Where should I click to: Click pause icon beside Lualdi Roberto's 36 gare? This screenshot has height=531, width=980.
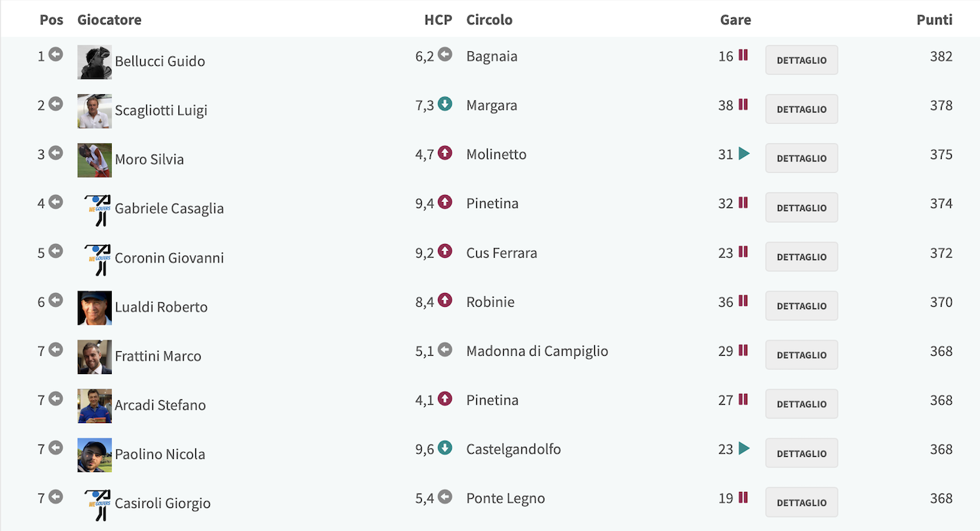743,301
